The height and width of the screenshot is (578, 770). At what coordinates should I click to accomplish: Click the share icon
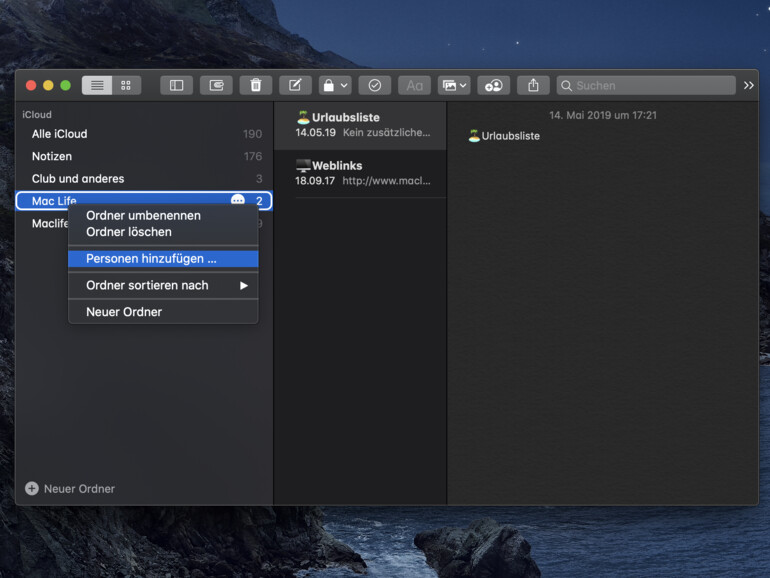(533, 85)
